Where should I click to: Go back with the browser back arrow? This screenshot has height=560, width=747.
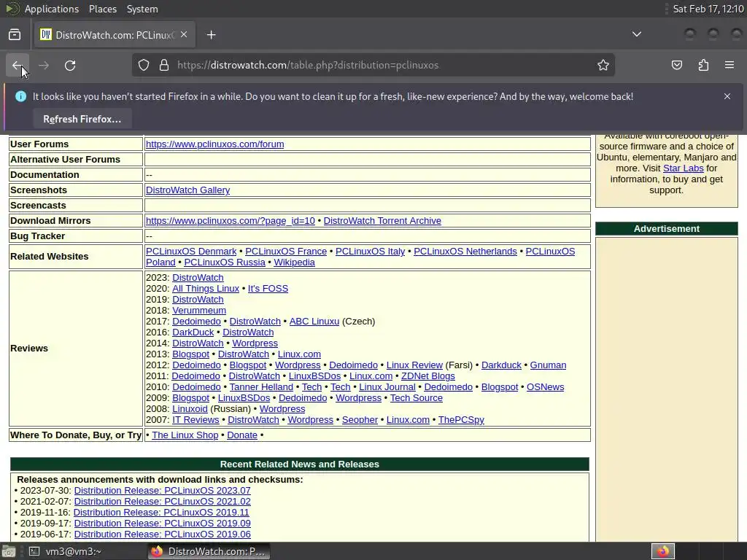point(18,65)
